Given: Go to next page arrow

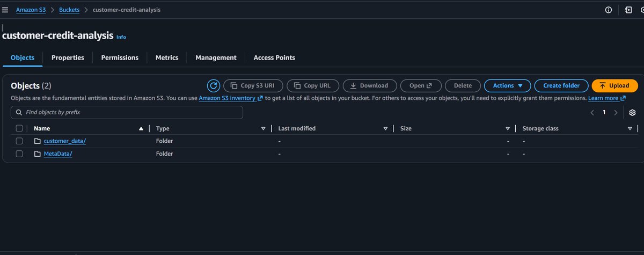Looking at the screenshot, I should pos(616,113).
